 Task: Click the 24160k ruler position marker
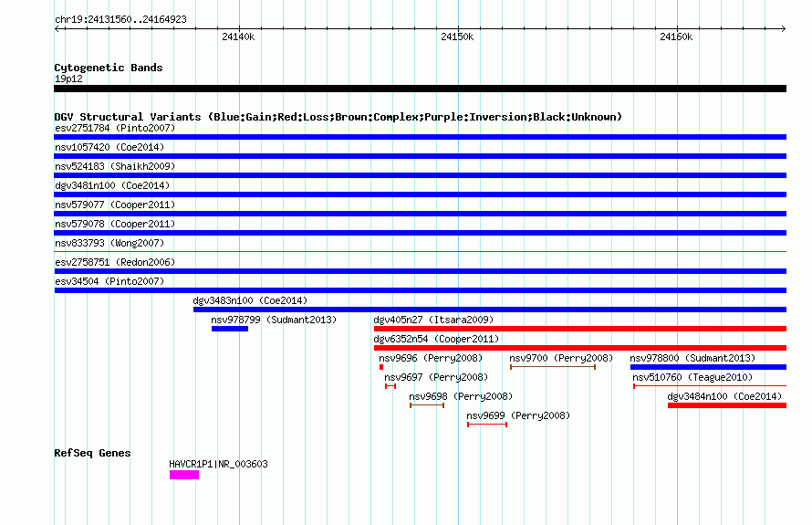(676, 37)
